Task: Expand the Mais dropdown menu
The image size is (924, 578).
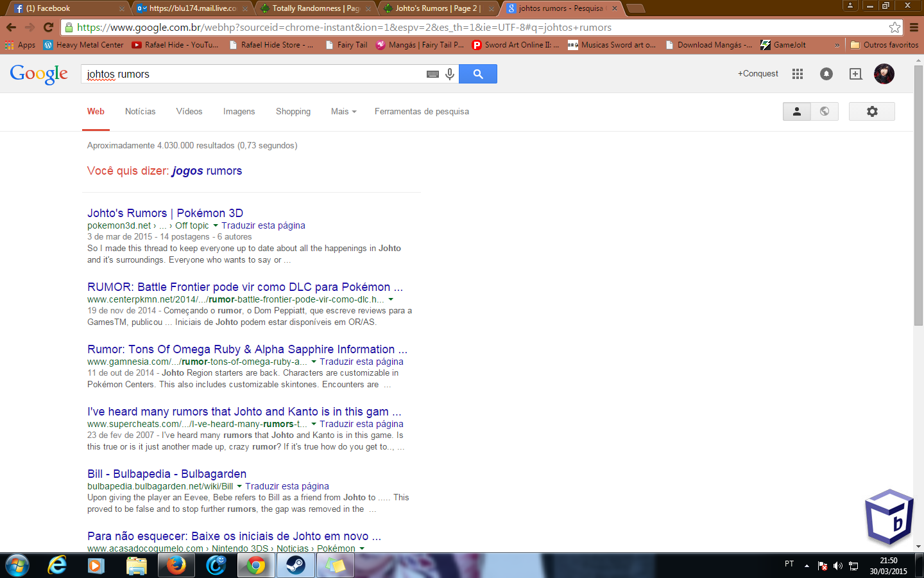Action: (x=343, y=111)
